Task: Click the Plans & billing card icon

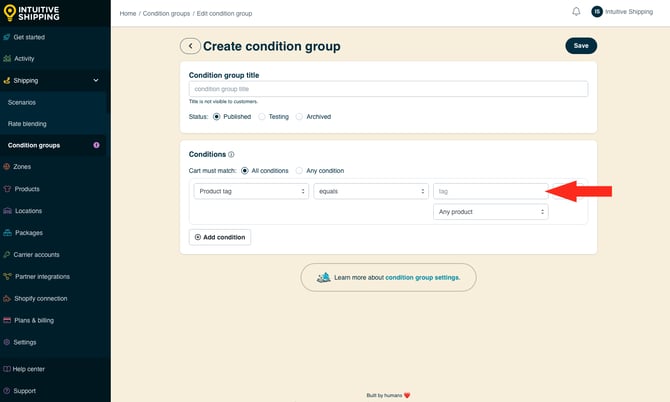Action: click(7, 320)
